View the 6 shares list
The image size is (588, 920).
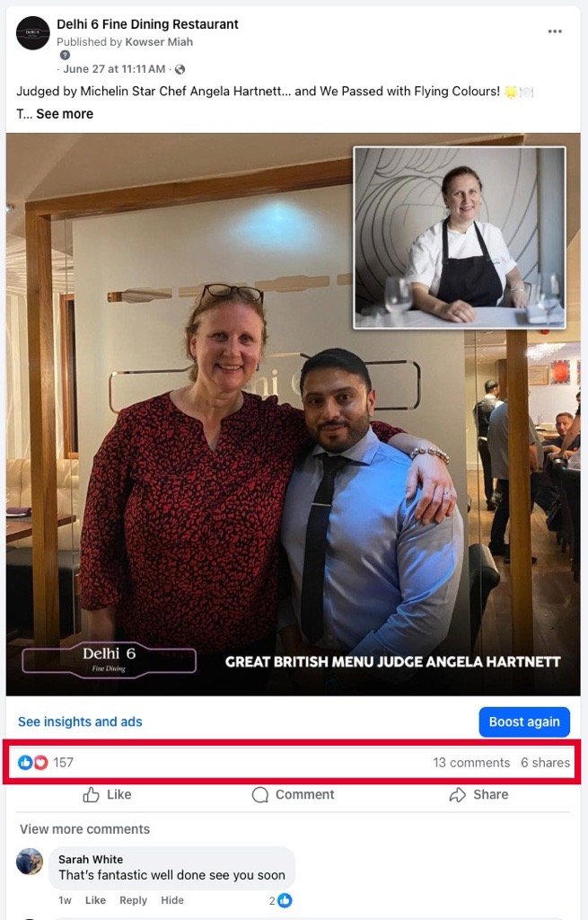pos(545,762)
